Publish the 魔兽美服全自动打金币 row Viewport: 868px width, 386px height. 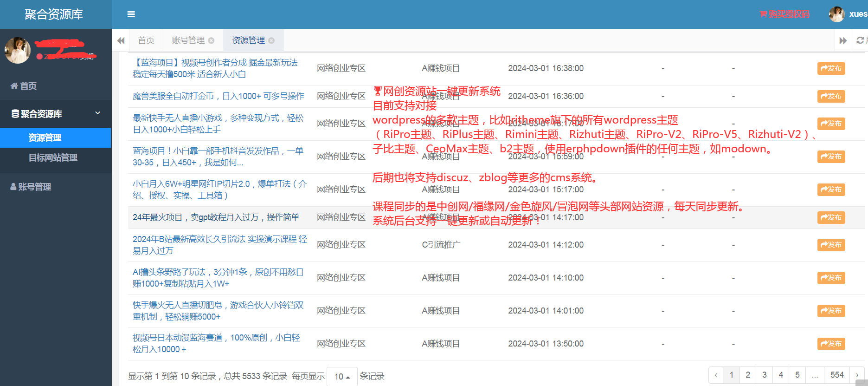(831, 96)
